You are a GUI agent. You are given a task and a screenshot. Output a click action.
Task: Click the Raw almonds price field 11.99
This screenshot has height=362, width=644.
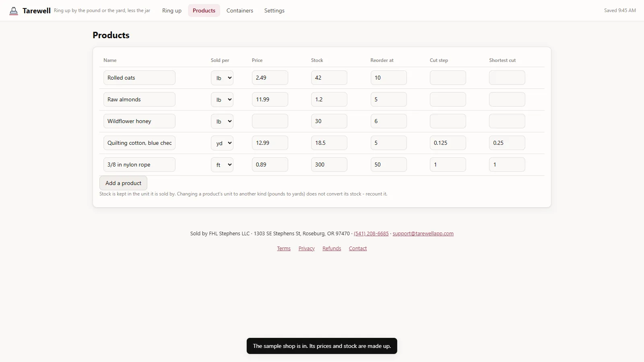(270, 99)
